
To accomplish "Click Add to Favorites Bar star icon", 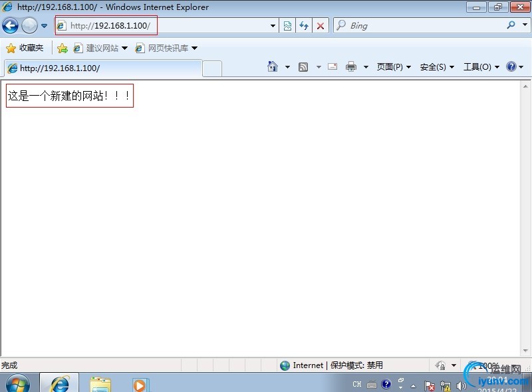I will point(63,48).
